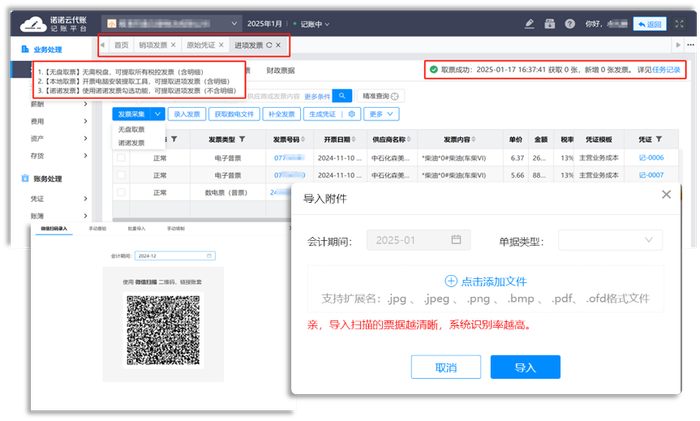
Task: Open the tab bar ellipsis menu
Action: [691, 45]
